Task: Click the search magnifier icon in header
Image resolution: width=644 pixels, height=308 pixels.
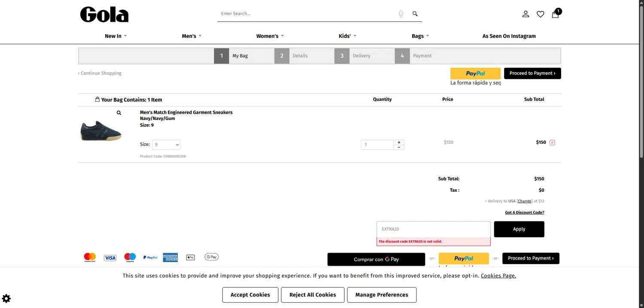Action: (415, 14)
